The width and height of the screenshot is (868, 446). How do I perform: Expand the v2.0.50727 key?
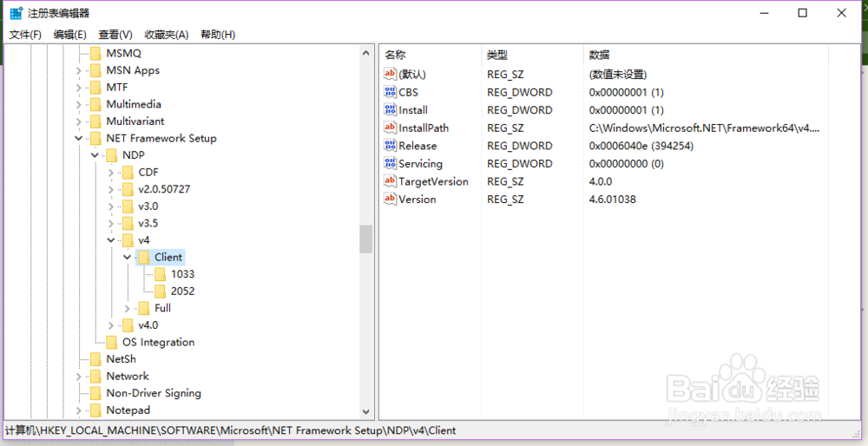(111, 190)
